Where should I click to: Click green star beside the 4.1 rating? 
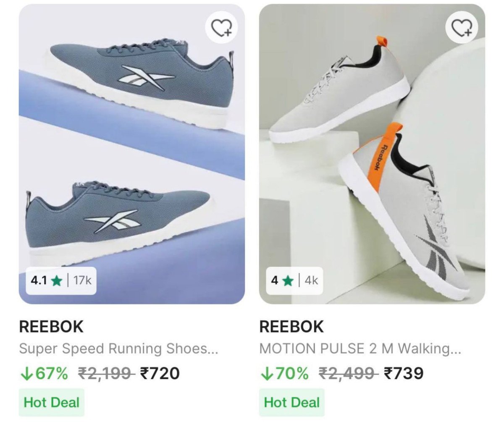pyautogui.click(x=56, y=280)
